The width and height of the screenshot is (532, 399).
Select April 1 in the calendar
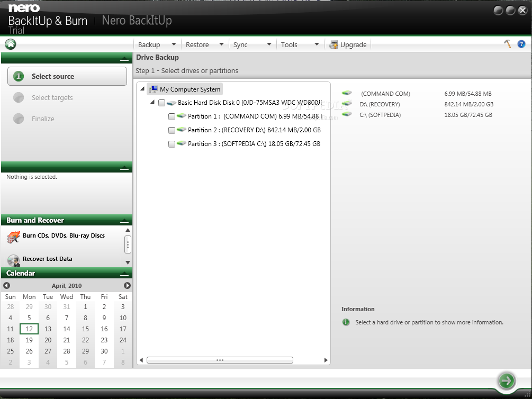click(85, 307)
